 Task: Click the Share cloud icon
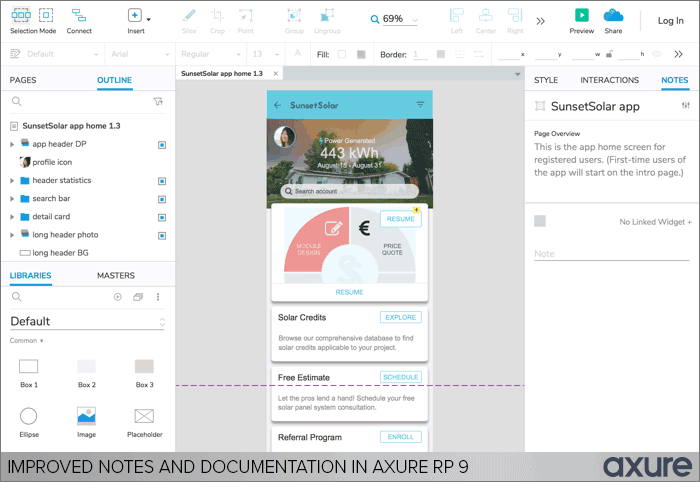pyautogui.click(x=613, y=16)
